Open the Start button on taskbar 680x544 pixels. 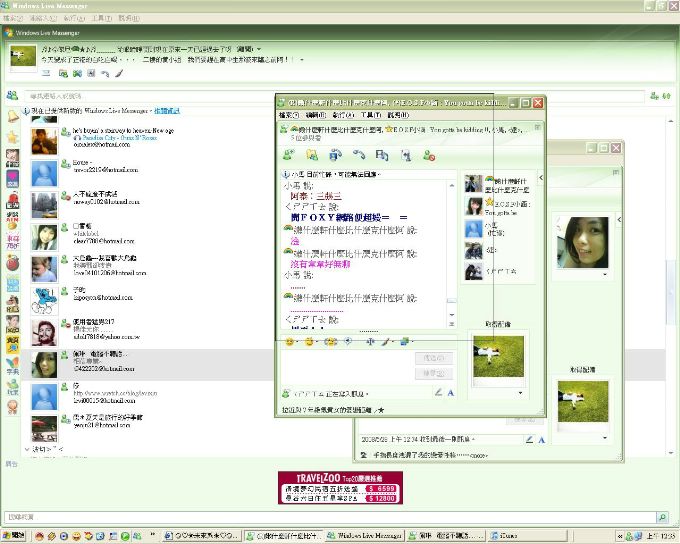[13, 536]
